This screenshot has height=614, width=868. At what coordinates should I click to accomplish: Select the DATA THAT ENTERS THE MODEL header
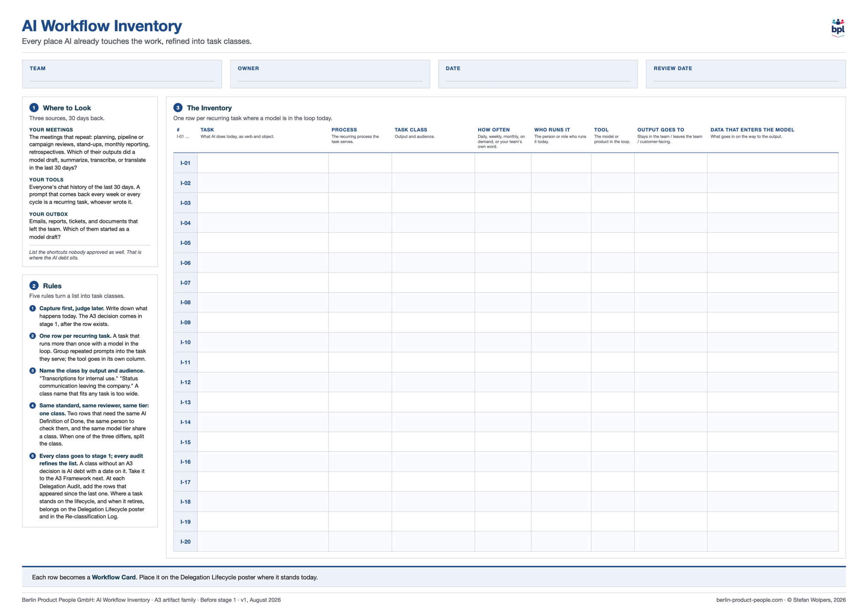(x=752, y=130)
